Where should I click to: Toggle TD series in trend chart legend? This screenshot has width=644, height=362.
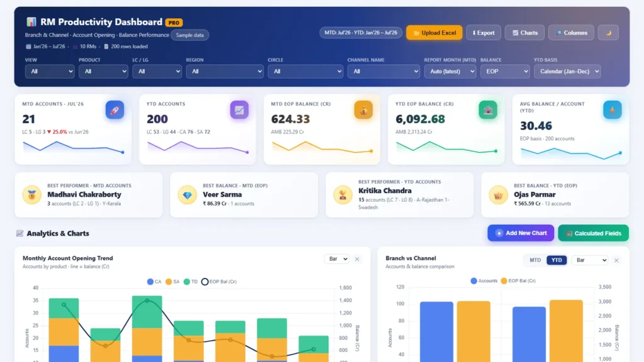[x=191, y=282]
